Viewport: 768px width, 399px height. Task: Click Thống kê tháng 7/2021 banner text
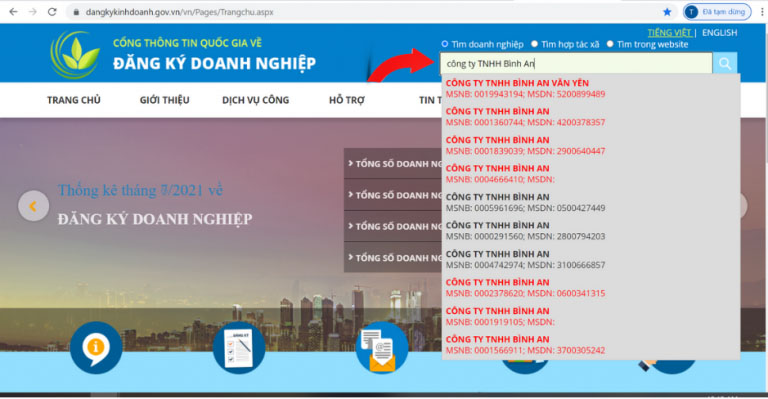tap(140, 190)
